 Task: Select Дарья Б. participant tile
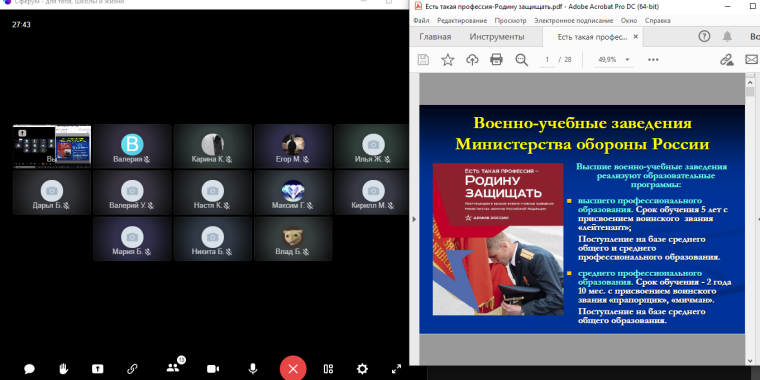52,192
